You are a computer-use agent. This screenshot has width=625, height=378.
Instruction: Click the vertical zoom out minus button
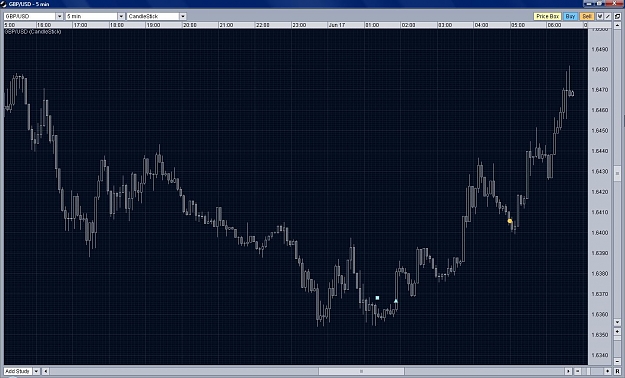coord(617,361)
